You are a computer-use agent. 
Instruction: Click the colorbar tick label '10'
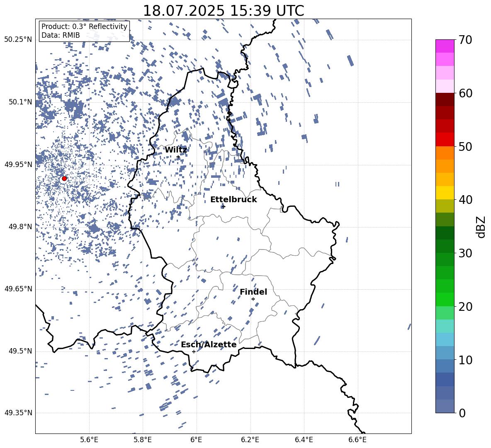tap(465, 360)
